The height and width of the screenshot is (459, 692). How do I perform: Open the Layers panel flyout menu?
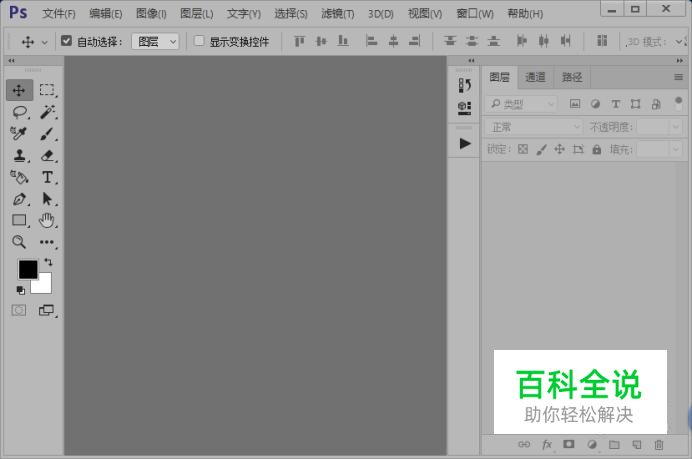point(678,77)
